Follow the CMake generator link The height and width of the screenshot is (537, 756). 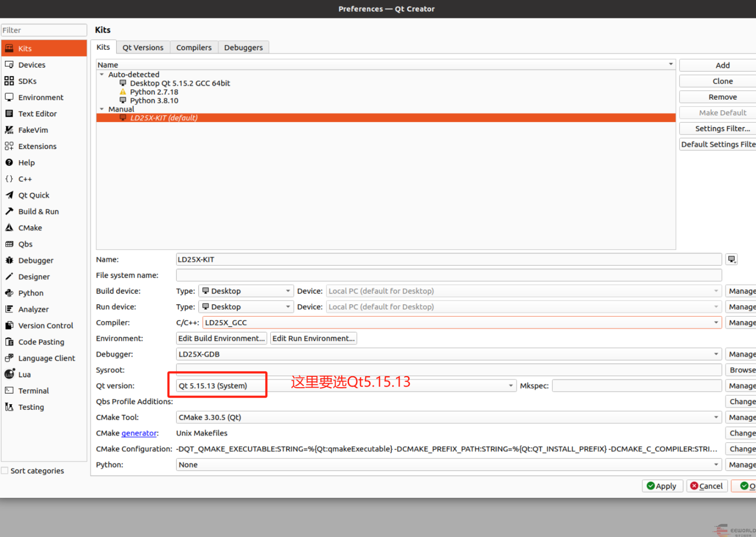(x=139, y=433)
